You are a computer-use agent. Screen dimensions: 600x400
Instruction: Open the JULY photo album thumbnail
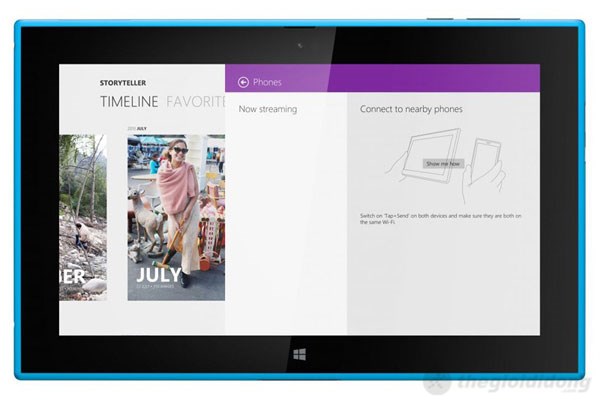pyautogui.click(x=176, y=217)
